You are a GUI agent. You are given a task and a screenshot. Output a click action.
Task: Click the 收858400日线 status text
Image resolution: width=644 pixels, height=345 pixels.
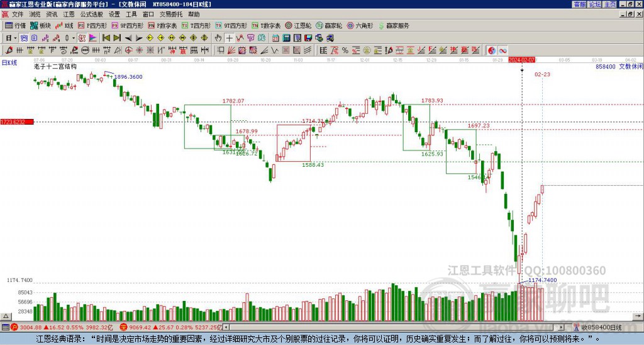(x=601, y=327)
